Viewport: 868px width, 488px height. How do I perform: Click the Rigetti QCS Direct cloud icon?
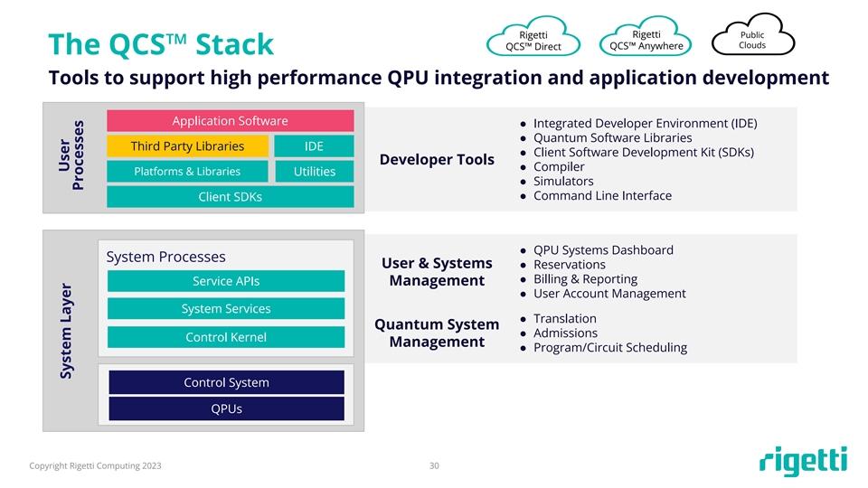(x=533, y=37)
